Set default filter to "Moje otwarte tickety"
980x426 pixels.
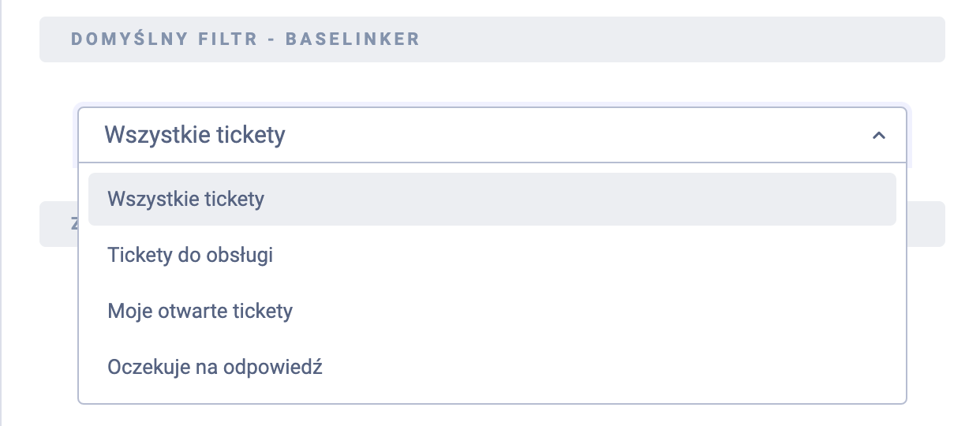(200, 312)
